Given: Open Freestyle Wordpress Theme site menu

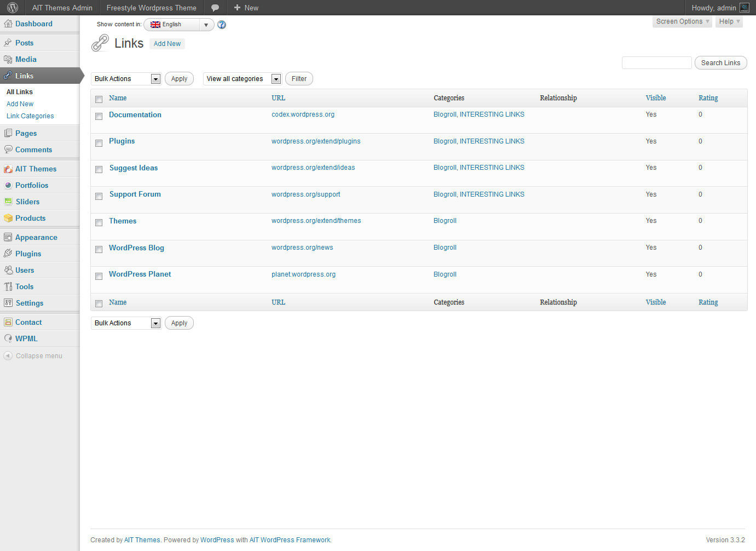Looking at the screenshot, I should [x=152, y=8].
